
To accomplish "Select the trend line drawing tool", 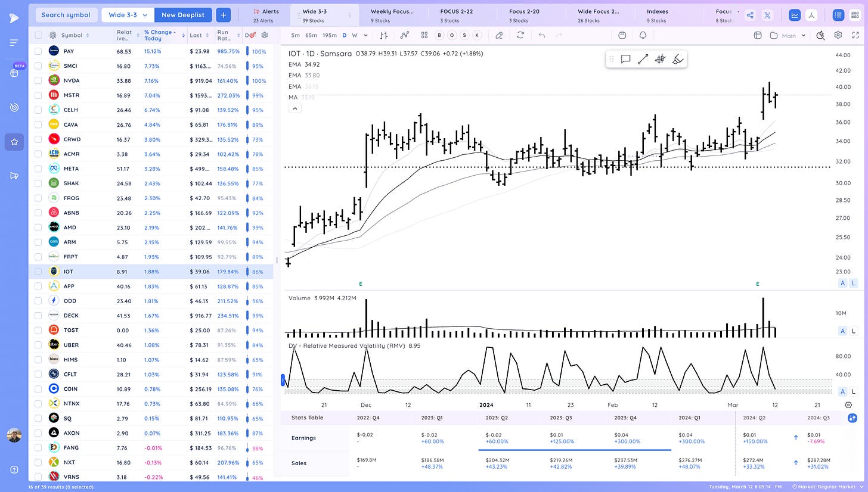I will click(643, 59).
